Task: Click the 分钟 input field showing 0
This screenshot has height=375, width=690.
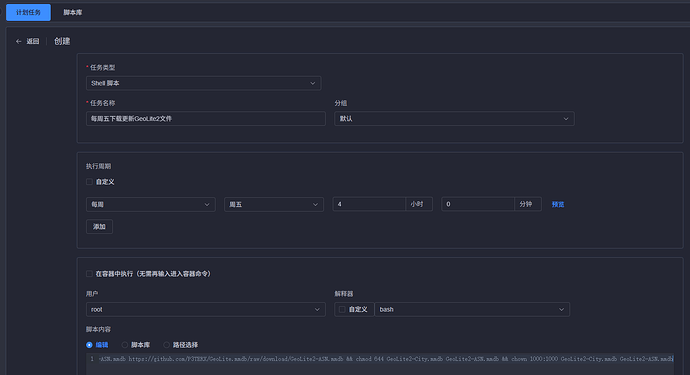Action: tap(478, 204)
